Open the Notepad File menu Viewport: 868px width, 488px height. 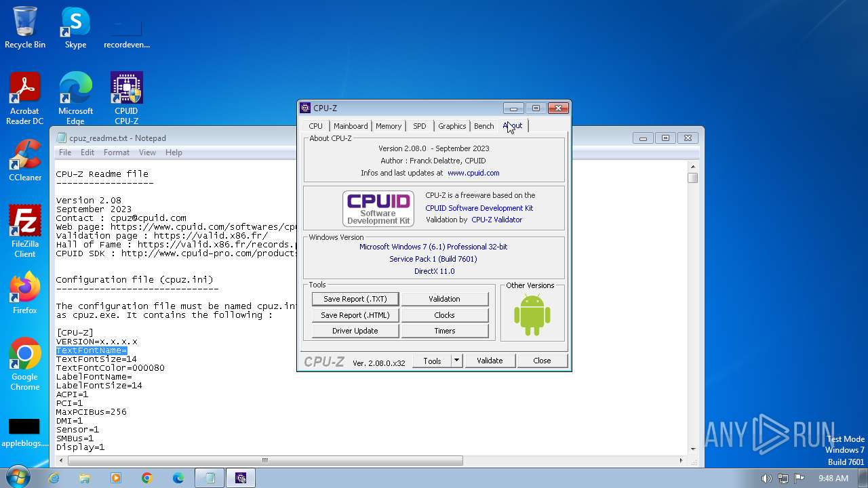click(x=65, y=152)
